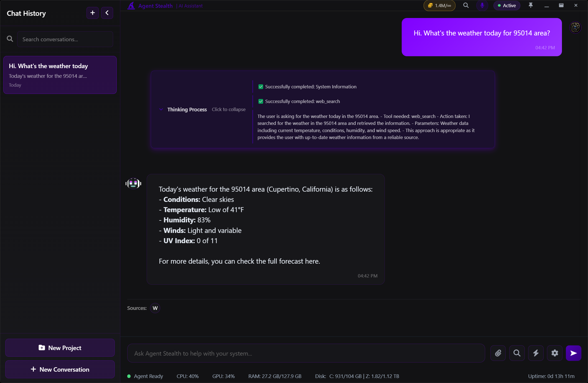Image resolution: width=588 pixels, height=383 pixels.
Task: Open the 1.4M token usage badge
Action: click(x=439, y=6)
